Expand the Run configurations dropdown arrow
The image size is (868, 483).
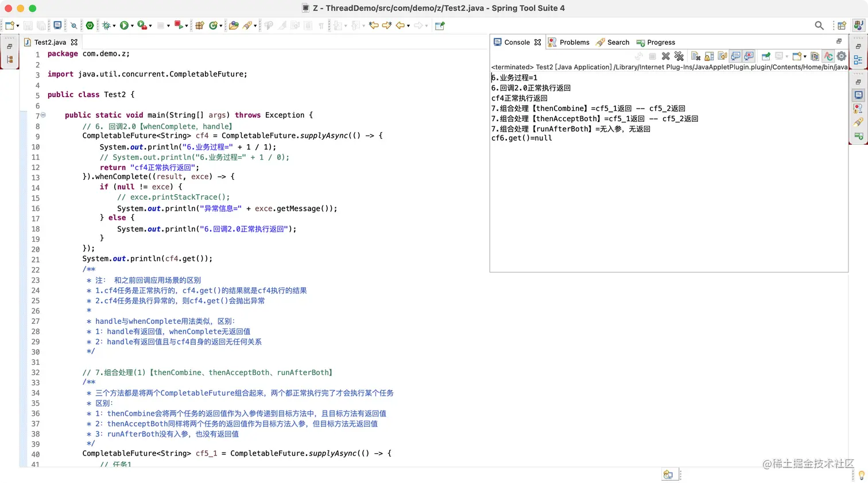[132, 26]
